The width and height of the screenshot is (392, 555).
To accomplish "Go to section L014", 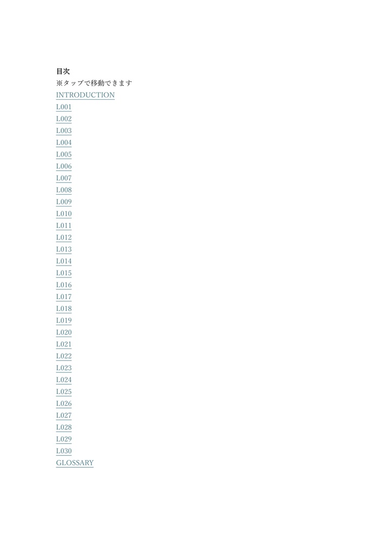I will pyautogui.click(x=64, y=261).
